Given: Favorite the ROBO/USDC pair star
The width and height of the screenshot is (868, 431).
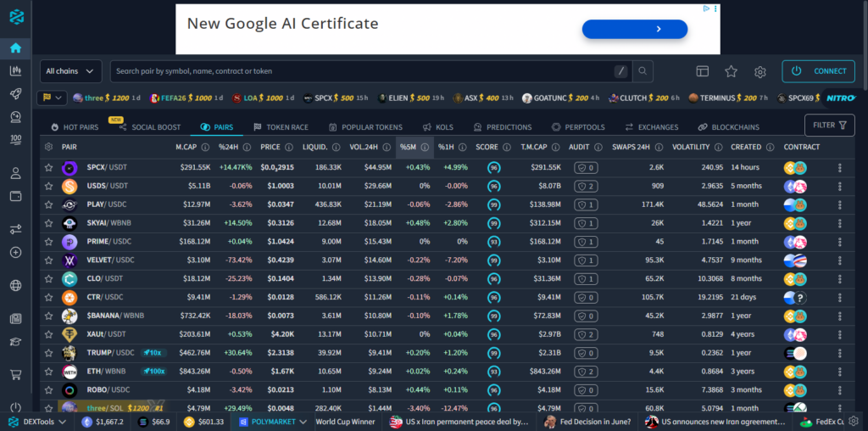Looking at the screenshot, I should point(48,390).
